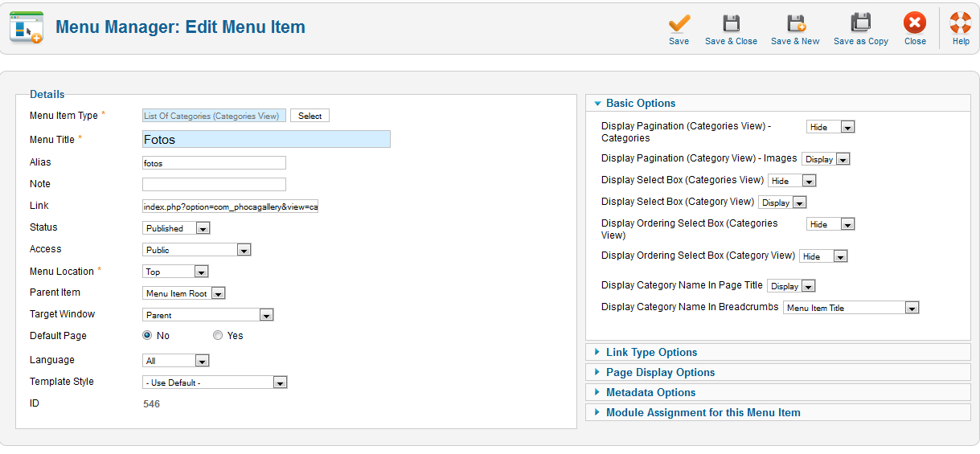Open the Status dropdown
980x454 pixels.
176,228
